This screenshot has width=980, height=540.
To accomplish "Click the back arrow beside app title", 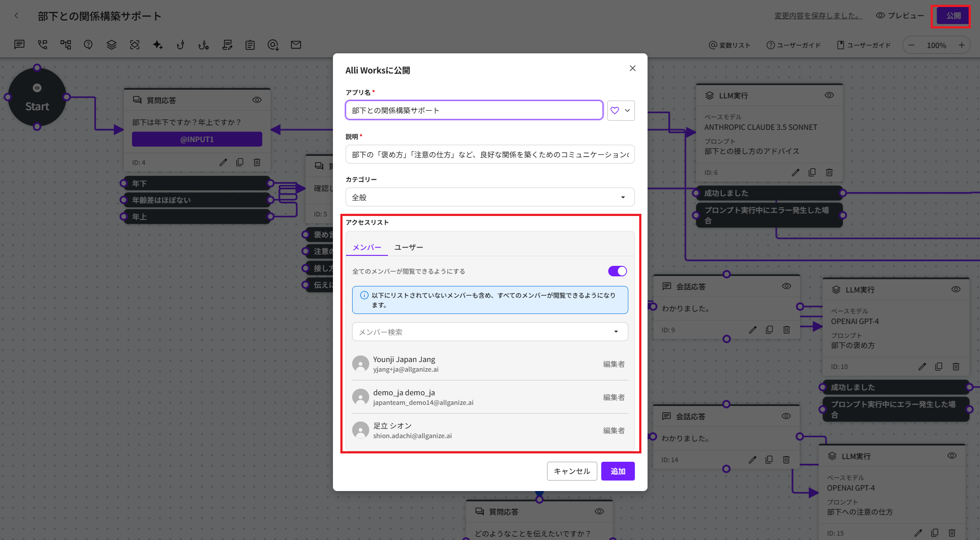I will coord(17,16).
